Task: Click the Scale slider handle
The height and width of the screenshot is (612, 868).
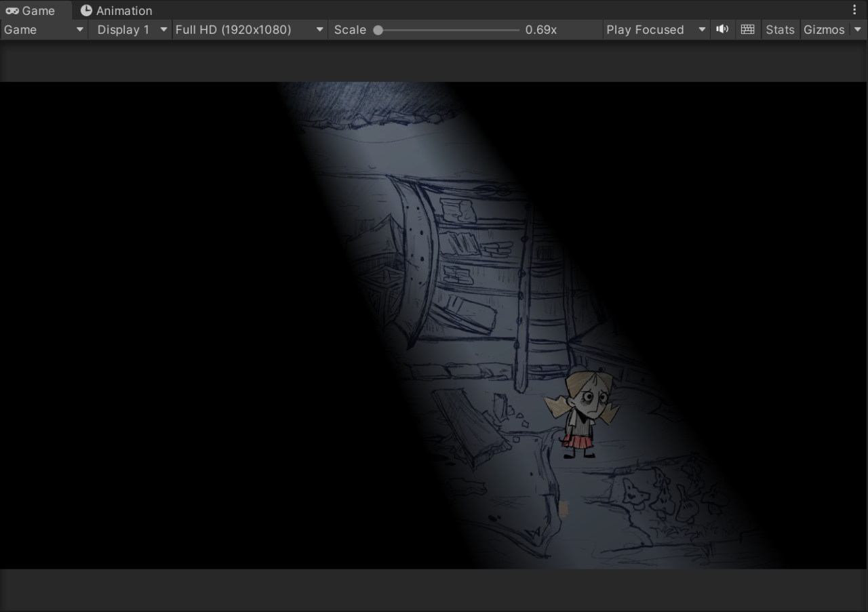Action: click(378, 30)
